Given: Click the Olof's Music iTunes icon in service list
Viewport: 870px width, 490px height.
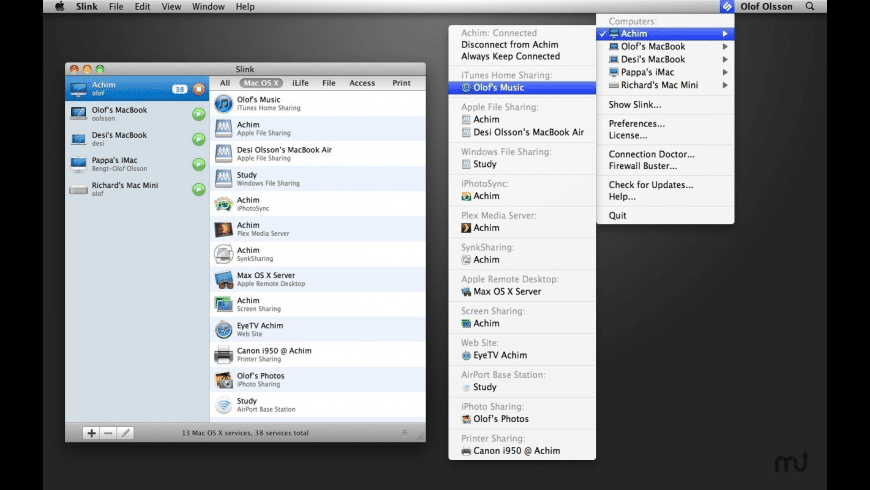Looking at the screenshot, I should pyautogui.click(x=224, y=104).
